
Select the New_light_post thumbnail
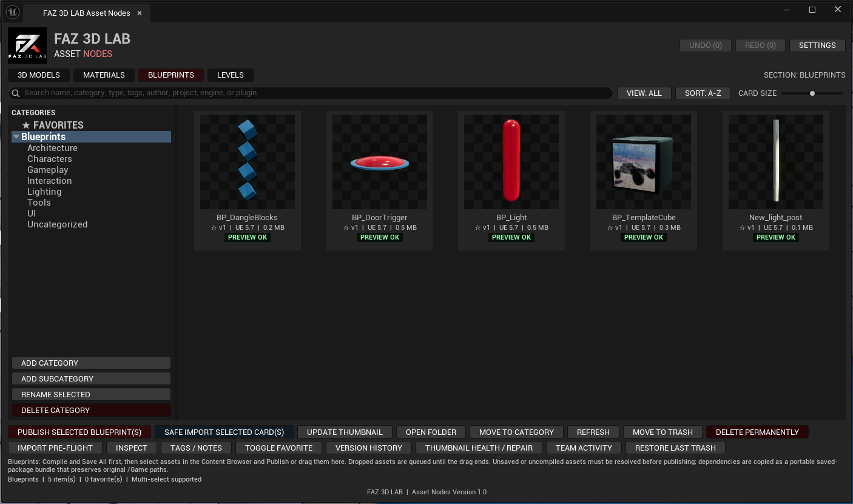tap(776, 162)
